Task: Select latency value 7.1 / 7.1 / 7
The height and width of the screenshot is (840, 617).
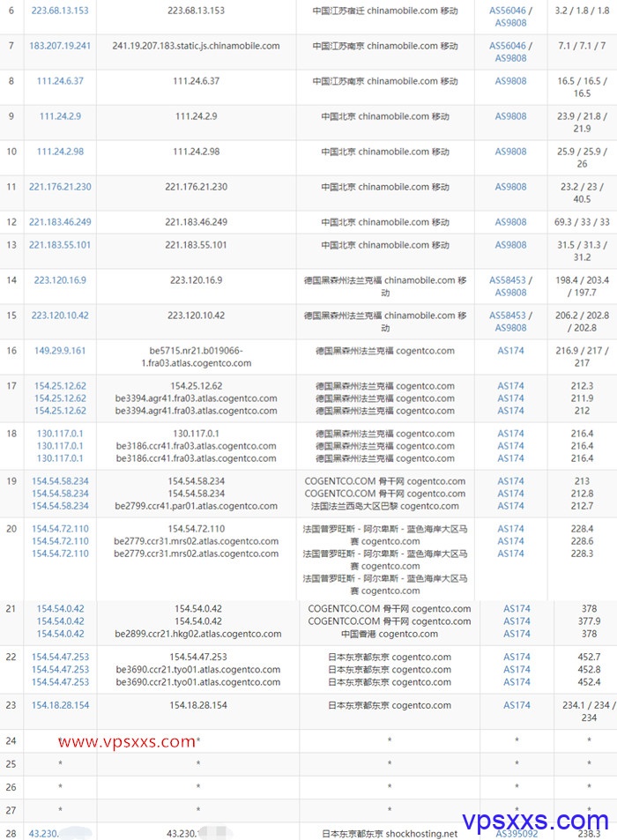Action: click(583, 46)
